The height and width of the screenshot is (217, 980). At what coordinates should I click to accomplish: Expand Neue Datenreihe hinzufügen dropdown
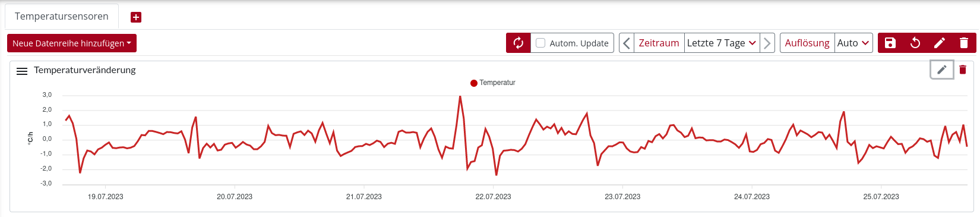click(x=72, y=43)
